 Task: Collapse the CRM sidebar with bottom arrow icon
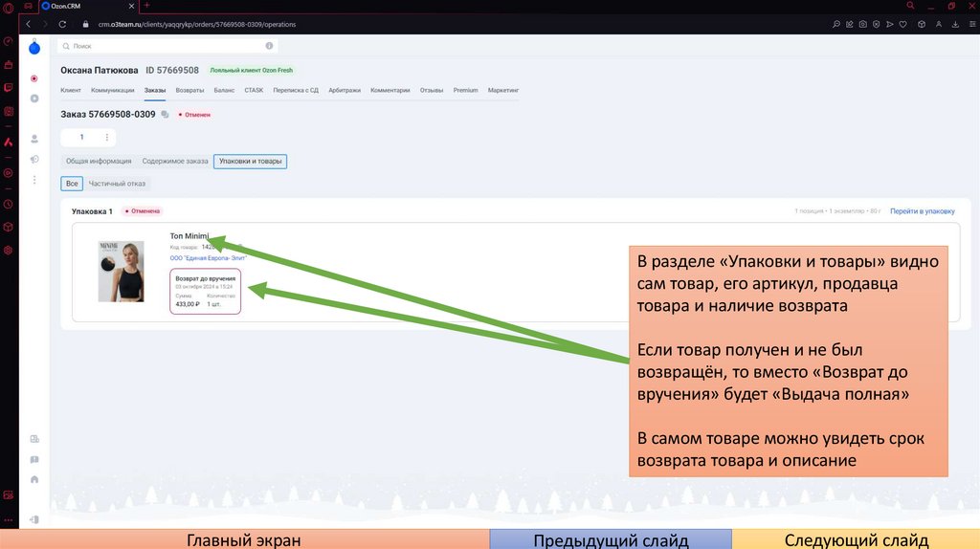coord(34,519)
